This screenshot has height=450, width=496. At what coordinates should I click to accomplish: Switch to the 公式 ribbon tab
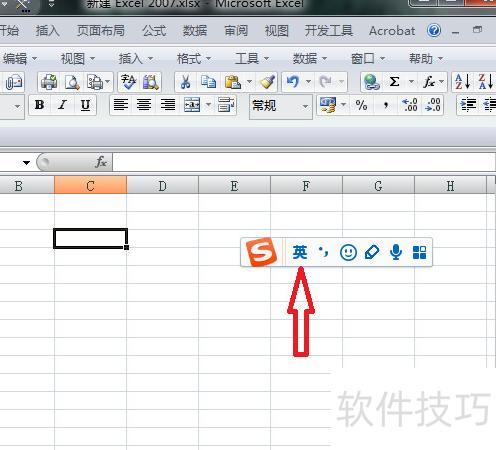[154, 31]
